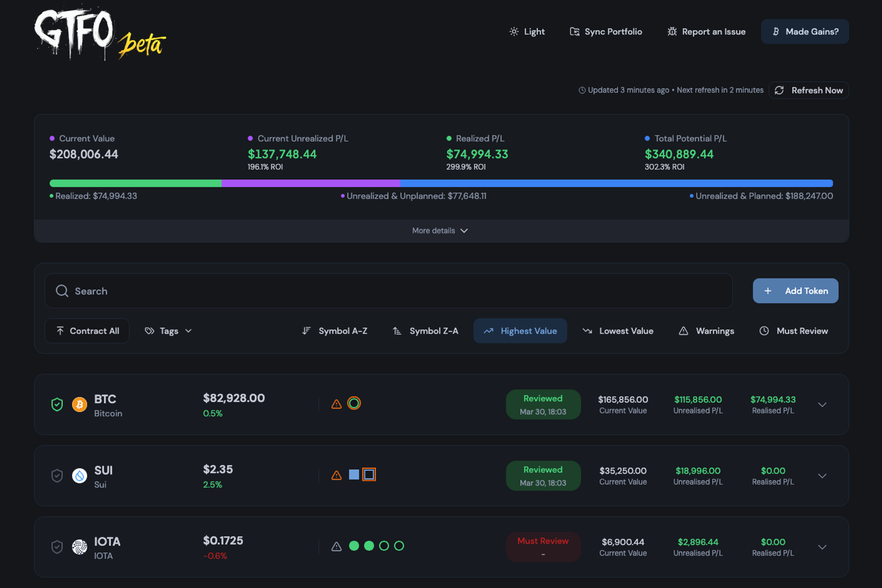Select the Must Review filter
The image size is (882, 588).
point(793,331)
